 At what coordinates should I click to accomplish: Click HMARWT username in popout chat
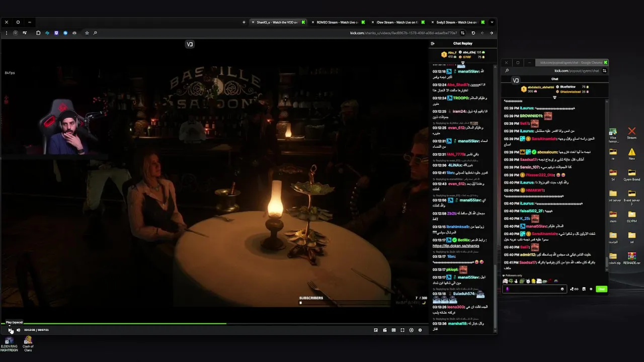point(534,190)
